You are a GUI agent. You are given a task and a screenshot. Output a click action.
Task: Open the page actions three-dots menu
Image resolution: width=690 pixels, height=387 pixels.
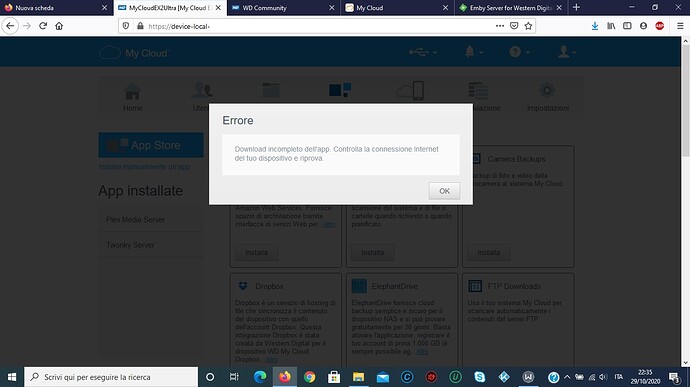(x=499, y=26)
